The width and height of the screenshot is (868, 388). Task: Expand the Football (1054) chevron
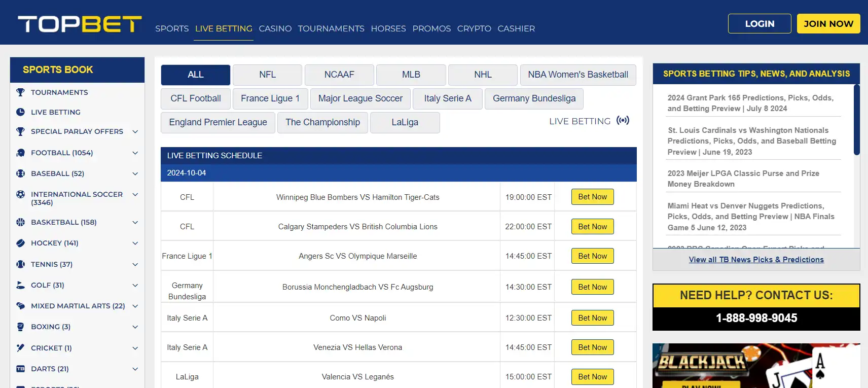pyautogui.click(x=135, y=153)
